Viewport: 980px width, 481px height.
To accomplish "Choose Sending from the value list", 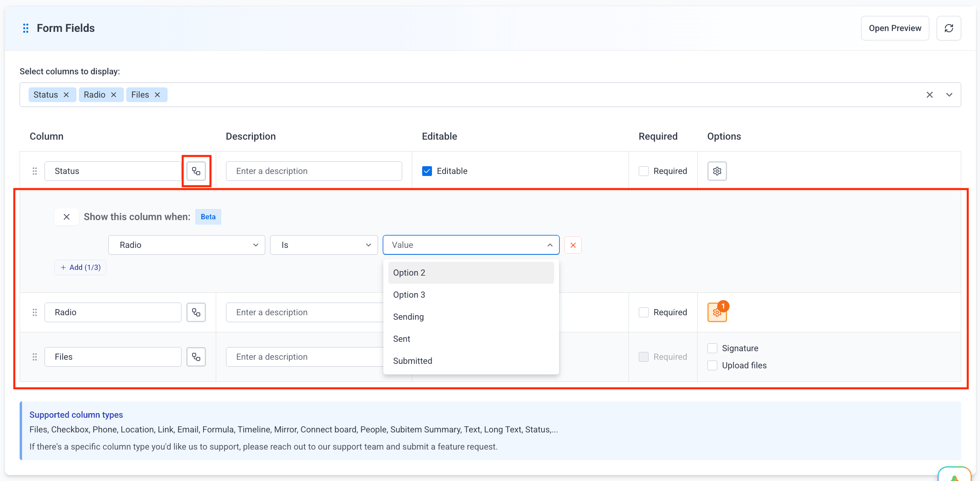I will click(471, 317).
